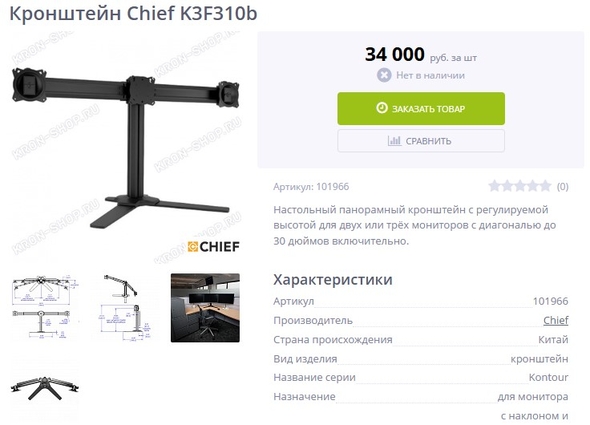Click the clock icon on the order button
The width and height of the screenshot is (590, 425).
click(x=382, y=108)
